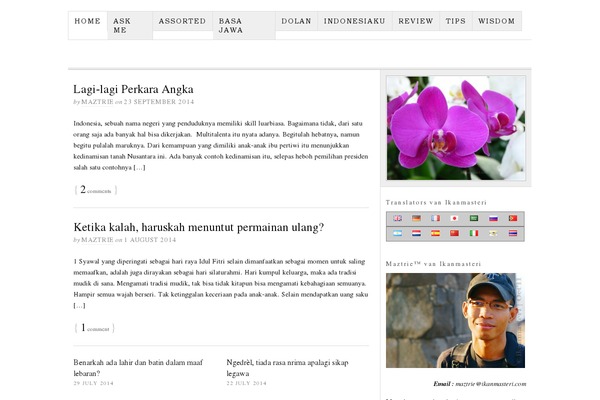View the 1 comment link
Screen dimensions: 600x400
point(95,328)
